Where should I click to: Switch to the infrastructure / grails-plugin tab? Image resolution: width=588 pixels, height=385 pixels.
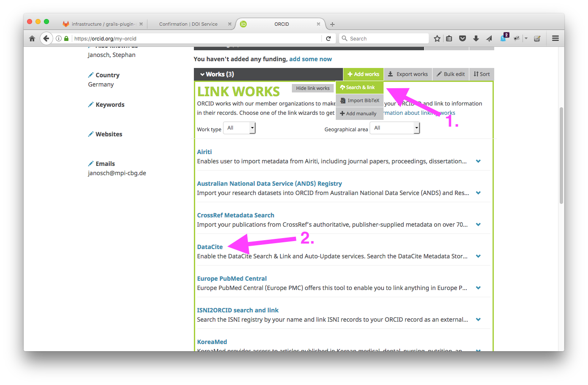click(x=103, y=24)
